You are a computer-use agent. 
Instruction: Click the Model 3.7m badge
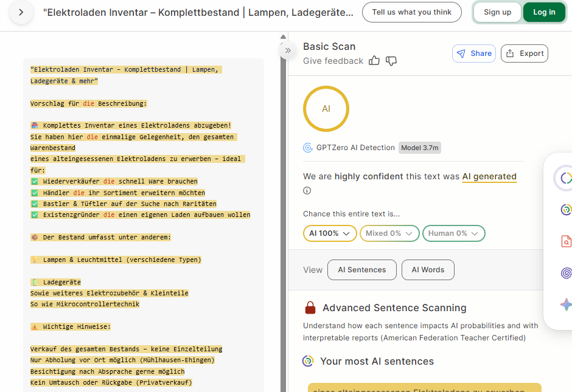pos(419,148)
